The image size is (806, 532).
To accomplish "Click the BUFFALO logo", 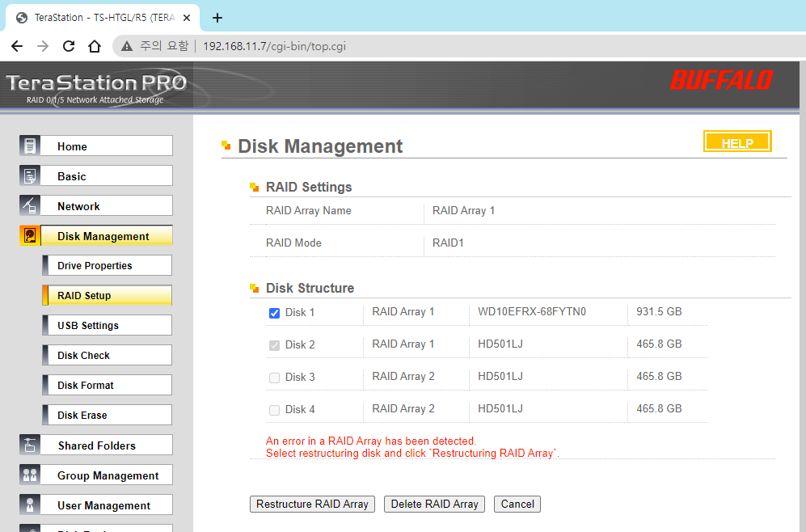I will (721, 80).
